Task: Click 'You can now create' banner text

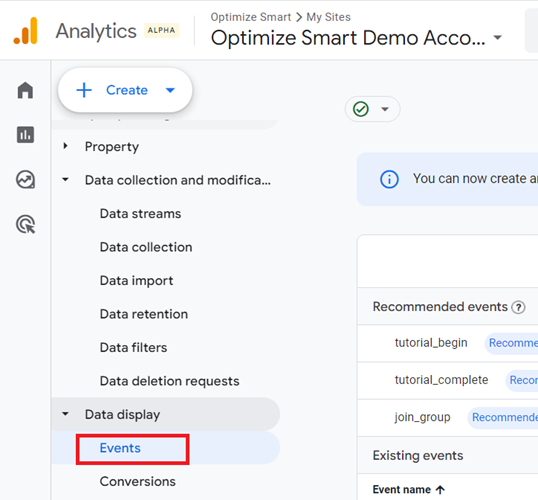Action: point(475,179)
